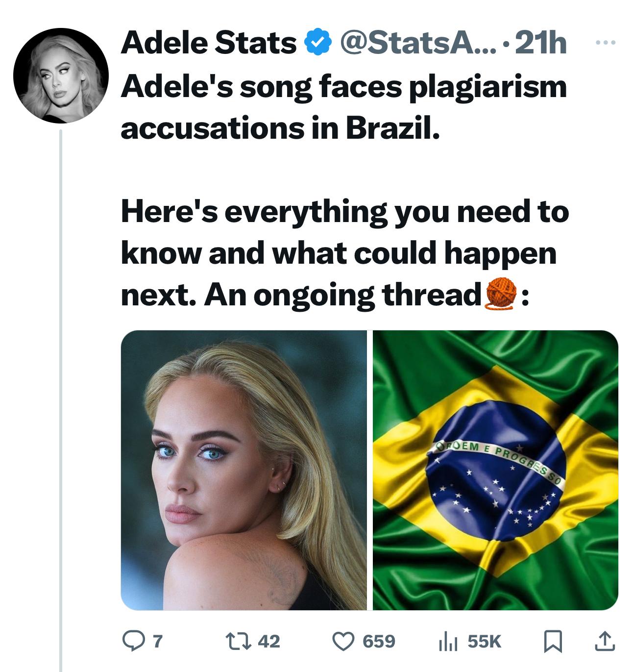Click the 21h timestamp

(541, 43)
